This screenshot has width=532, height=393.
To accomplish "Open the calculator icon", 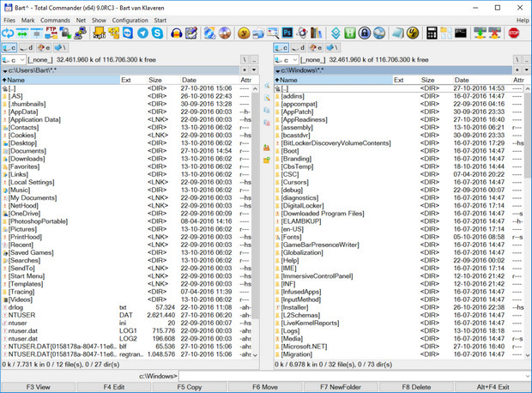I will pos(432,33).
